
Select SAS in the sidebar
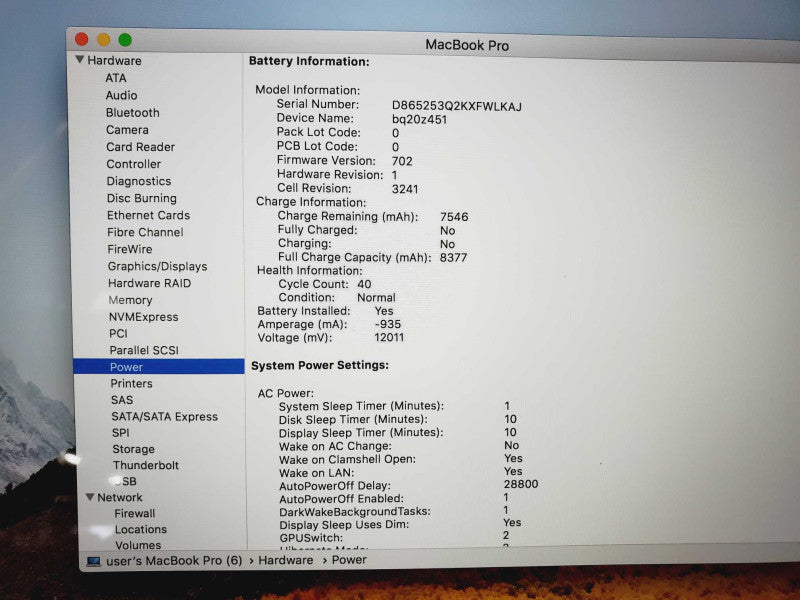pyautogui.click(x=122, y=400)
